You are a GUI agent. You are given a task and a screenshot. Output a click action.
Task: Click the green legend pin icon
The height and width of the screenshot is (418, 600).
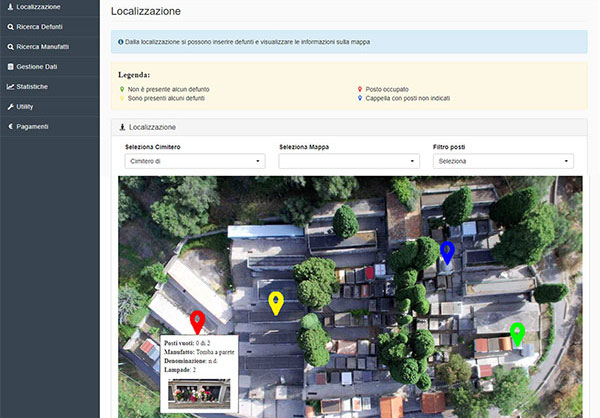(x=122, y=89)
